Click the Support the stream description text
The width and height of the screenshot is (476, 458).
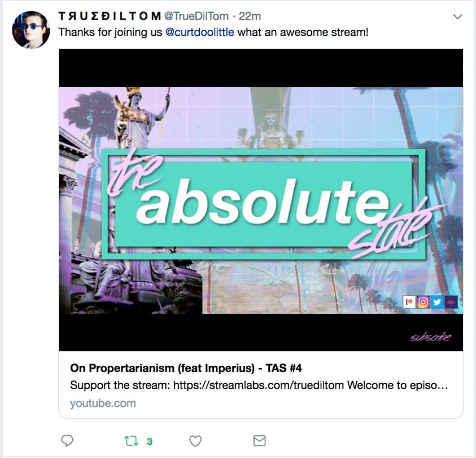click(259, 385)
